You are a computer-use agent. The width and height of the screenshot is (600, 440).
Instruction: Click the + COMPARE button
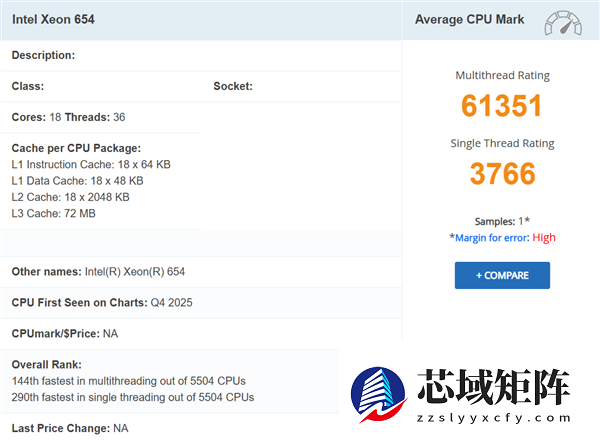point(502,275)
